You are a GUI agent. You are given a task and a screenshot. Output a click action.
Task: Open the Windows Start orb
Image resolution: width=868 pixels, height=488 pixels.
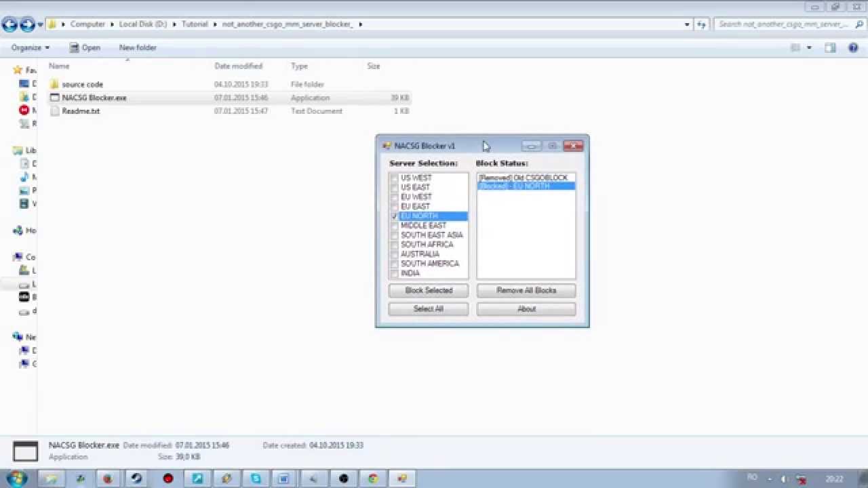click(x=16, y=479)
